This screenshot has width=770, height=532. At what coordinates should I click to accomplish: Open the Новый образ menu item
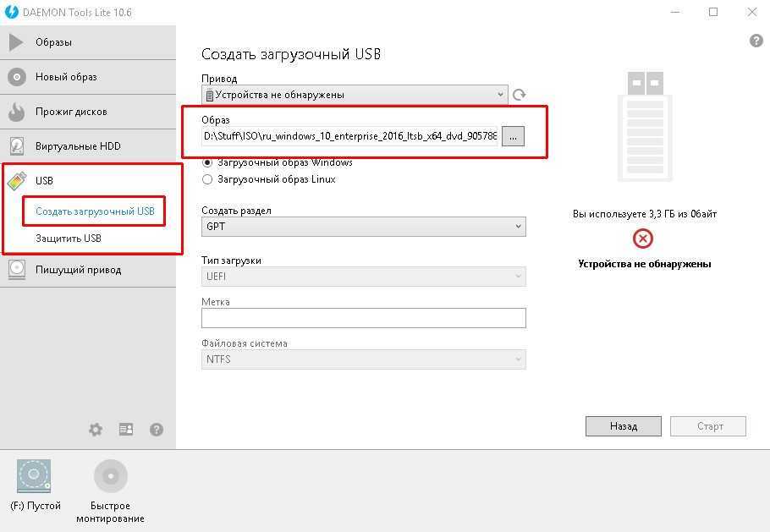(66, 77)
